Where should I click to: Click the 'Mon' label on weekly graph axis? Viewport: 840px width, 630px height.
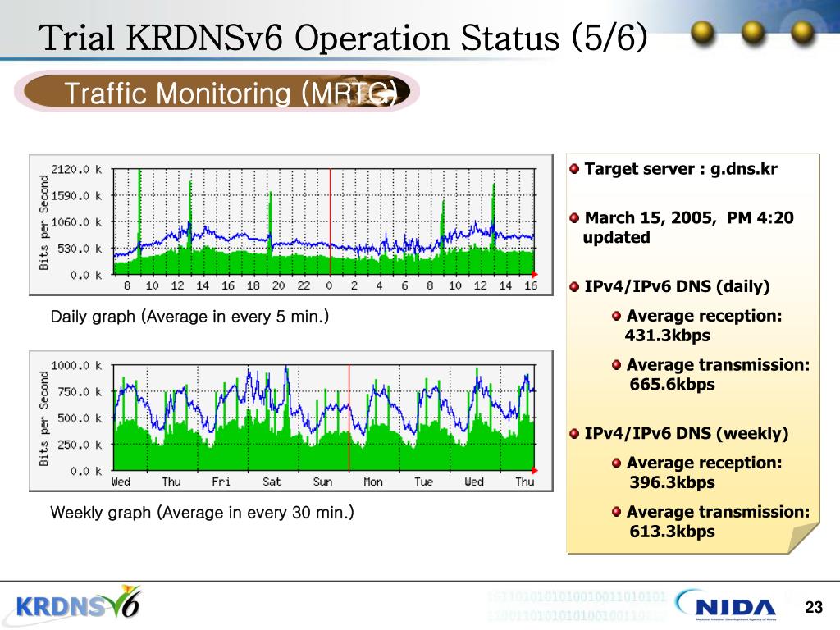pos(373,482)
